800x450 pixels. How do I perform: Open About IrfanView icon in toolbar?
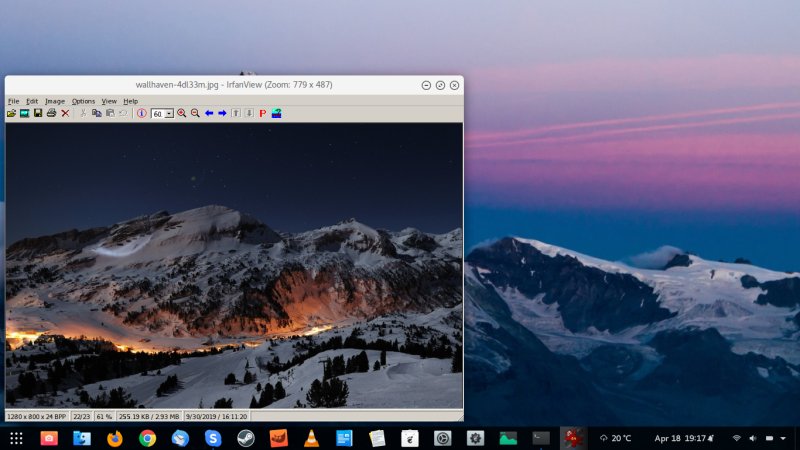pyautogui.click(x=277, y=113)
